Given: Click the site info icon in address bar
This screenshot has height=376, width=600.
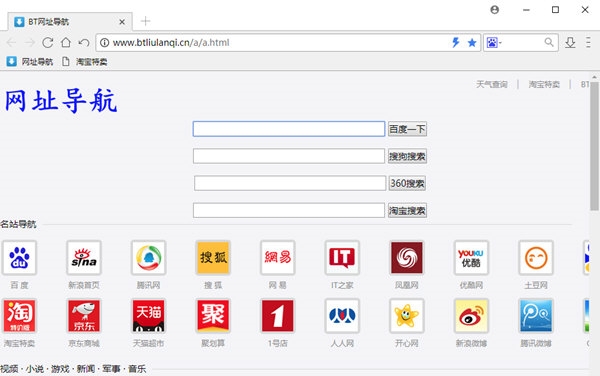Looking at the screenshot, I should coord(104,42).
